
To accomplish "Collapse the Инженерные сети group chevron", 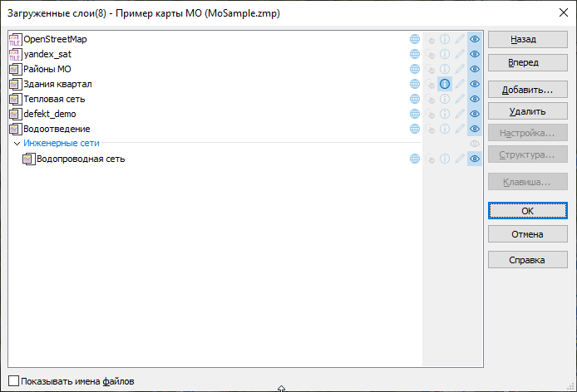I will tap(17, 144).
